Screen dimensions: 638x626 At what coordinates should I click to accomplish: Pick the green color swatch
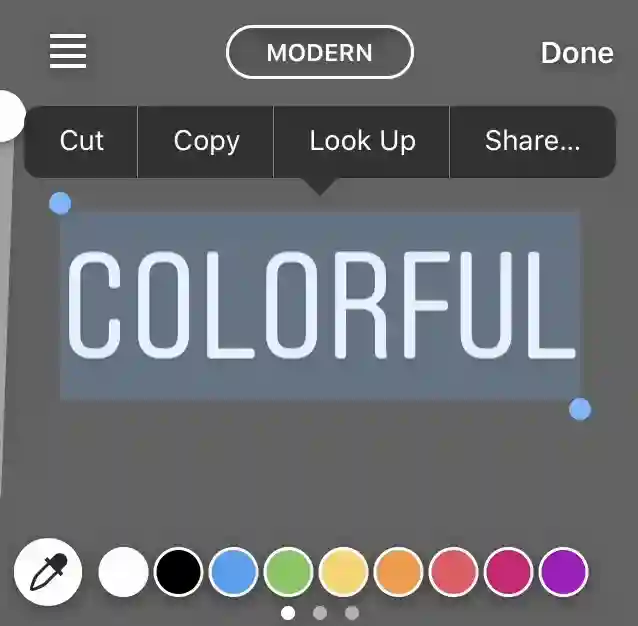(288, 572)
